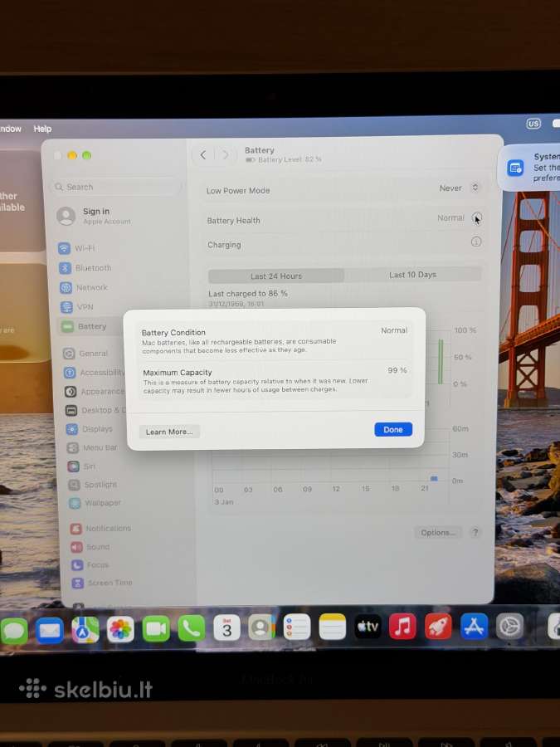560x747 pixels.
Task: Click the yellow minimize window button
Action: (72, 155)
